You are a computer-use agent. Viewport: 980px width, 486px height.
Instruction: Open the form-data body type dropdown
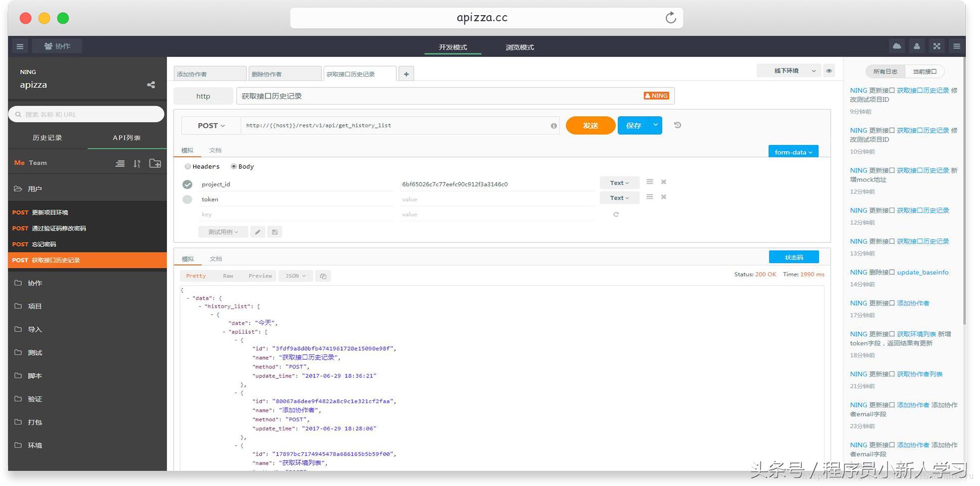point(793,152)
